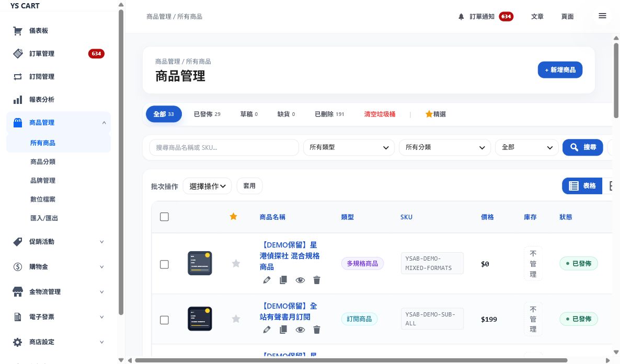Open the 選擇操作 bulk action dropdown
The width and height of the screenshot is (620, 364).
(x=207, y=186)
